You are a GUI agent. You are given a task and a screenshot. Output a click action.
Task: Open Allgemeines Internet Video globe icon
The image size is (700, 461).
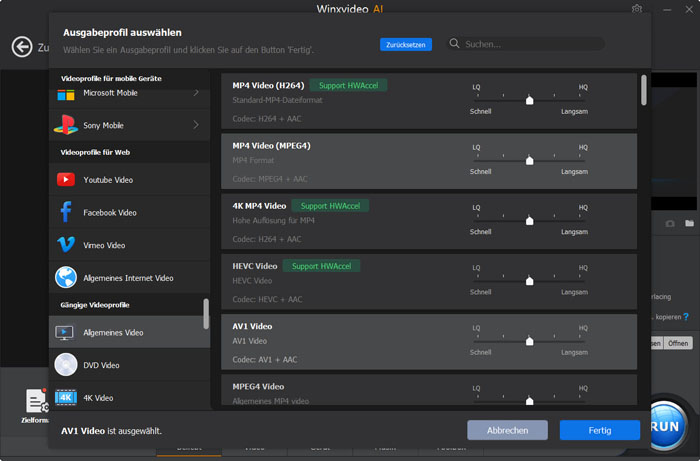[x=65, y=278]
